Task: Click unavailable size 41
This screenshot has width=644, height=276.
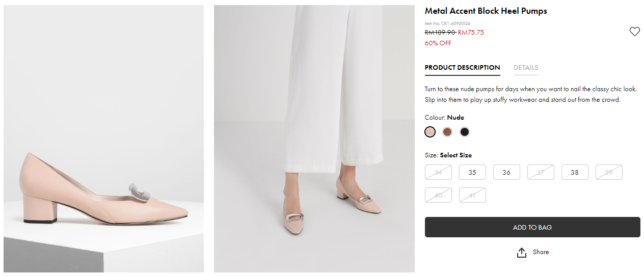Action: (472, 195)
